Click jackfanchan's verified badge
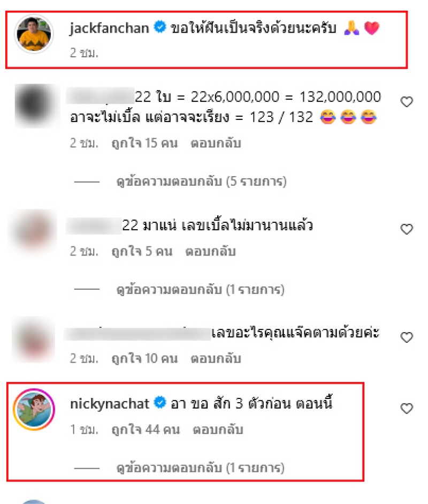The image size is (428, 504). (159, 27)
